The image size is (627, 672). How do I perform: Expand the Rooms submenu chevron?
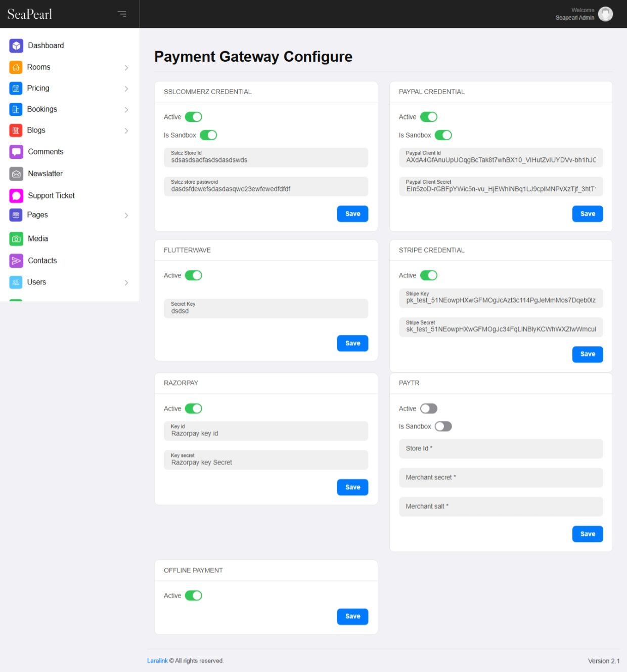(x=126, y=67)
